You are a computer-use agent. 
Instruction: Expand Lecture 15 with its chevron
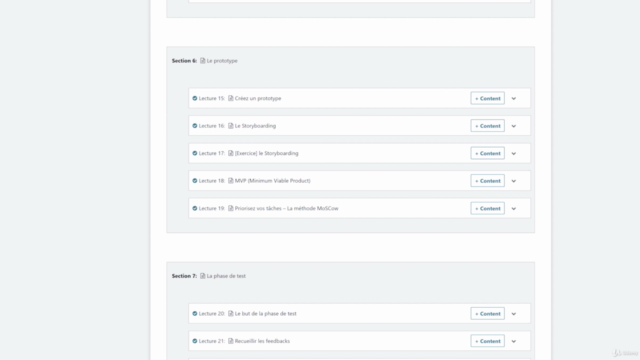514,98
